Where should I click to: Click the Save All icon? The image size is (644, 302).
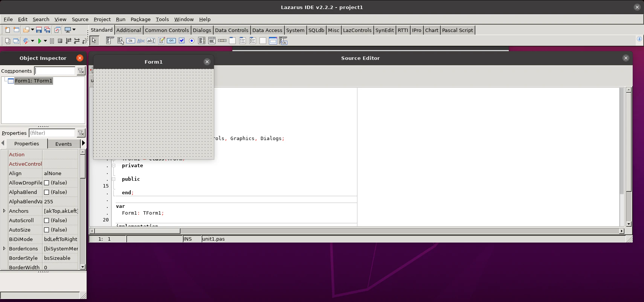(47, 30)
